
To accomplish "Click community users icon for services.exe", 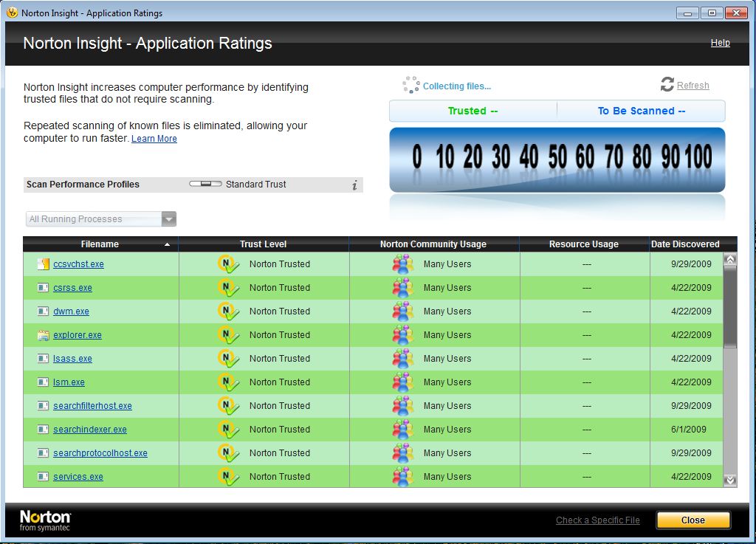I will pyautogui.click(x=402, y=477).
